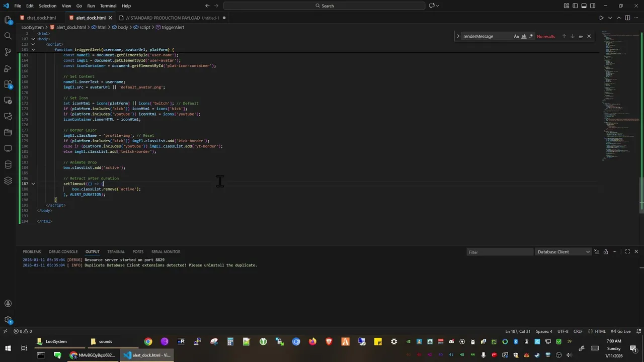Toggle bottom panel visibility

coord(584,6)
